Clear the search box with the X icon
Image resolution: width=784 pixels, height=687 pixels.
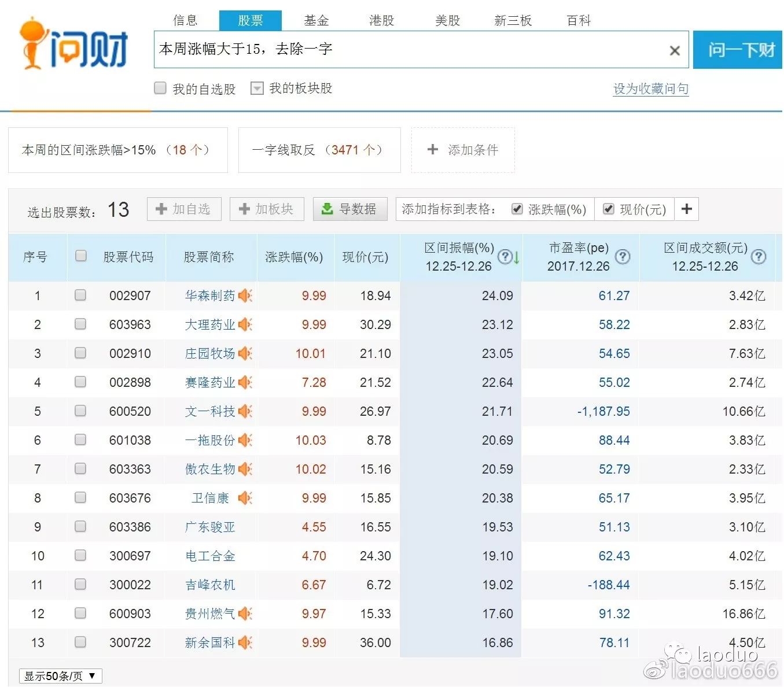[x=674, y=50]
